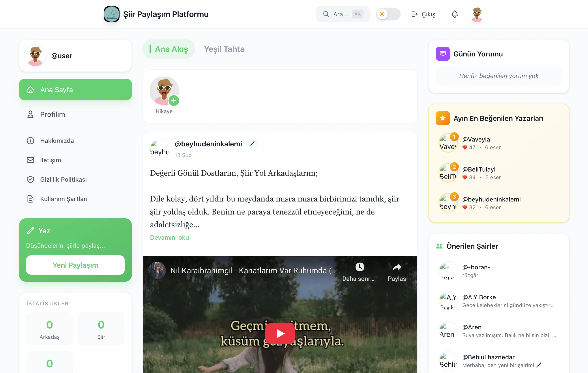Open the Gizlilik Politikası page
The image size is (588, 373).
coord(63,179)
